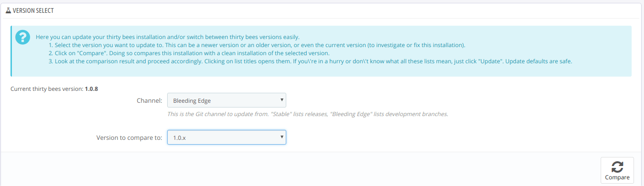Open the Version to compare to dropdown
Image resolution: width=644 pixels, height=186 pixels.
pos(227,137)
